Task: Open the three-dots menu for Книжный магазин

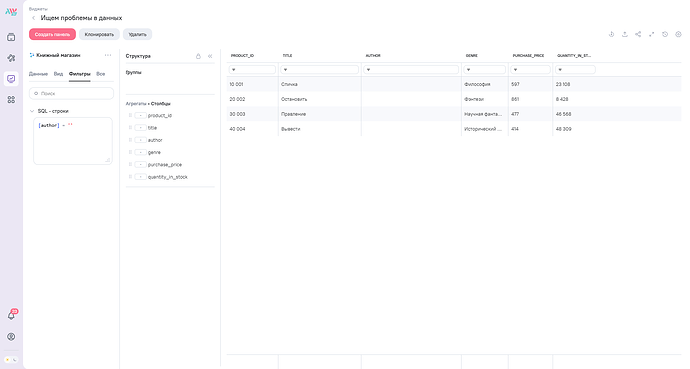Action: tap(108, 55)
